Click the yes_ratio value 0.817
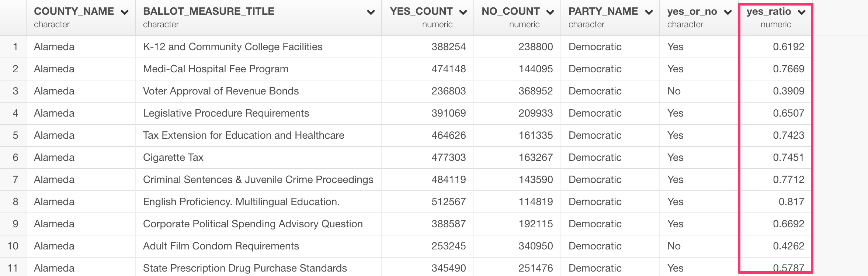 pos(791,202)
